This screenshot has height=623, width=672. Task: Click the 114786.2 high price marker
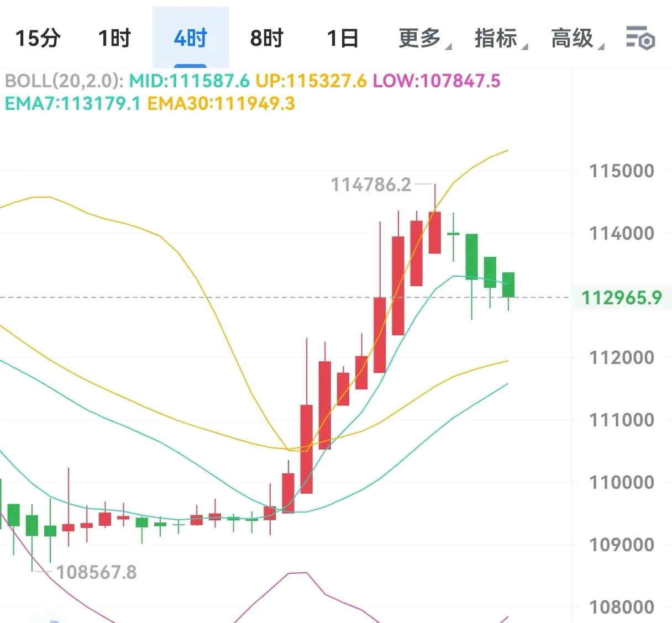pos(371,184)
